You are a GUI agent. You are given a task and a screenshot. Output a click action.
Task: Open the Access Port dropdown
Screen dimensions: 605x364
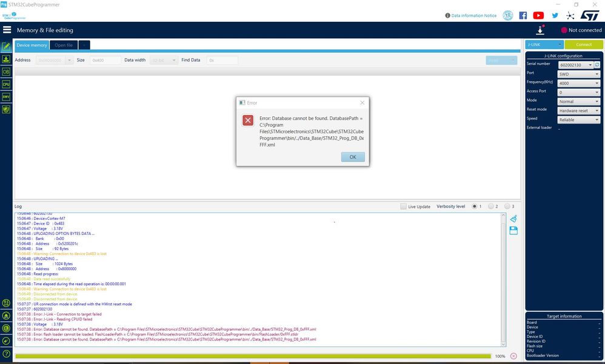579,92
